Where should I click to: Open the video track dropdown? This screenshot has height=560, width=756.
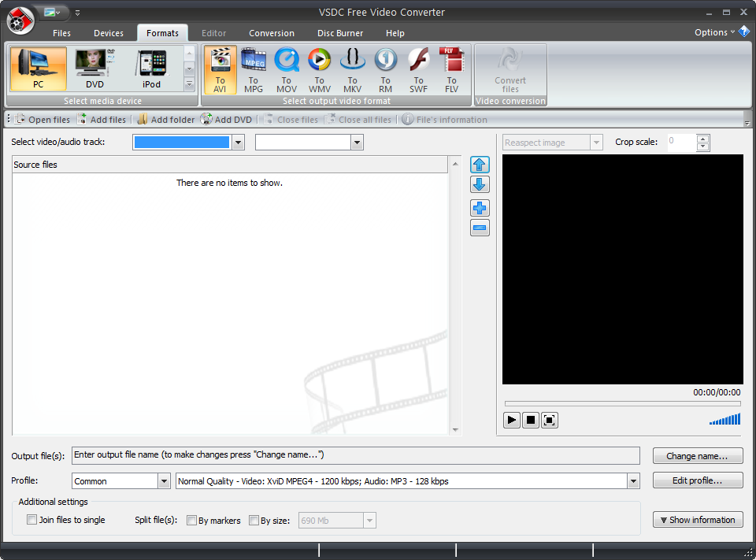click(238, 143)
